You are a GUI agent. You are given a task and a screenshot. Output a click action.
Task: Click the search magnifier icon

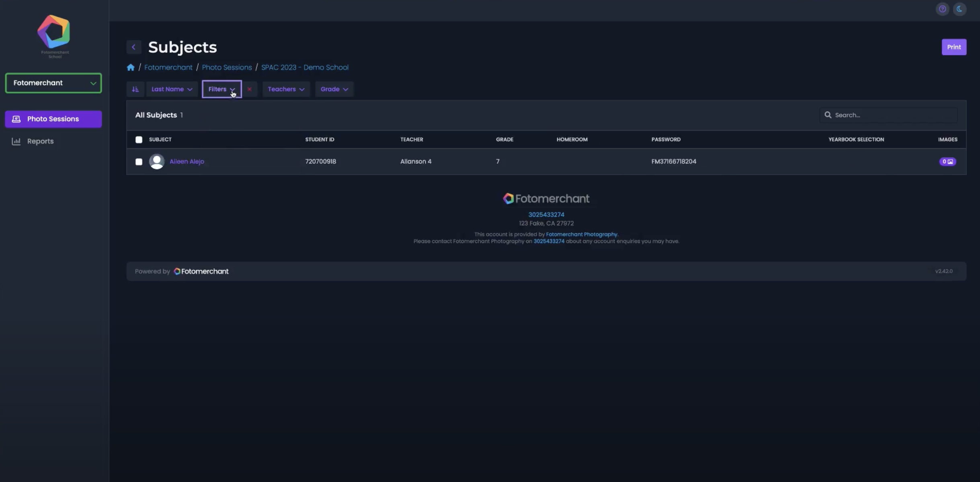pos(828,115)
